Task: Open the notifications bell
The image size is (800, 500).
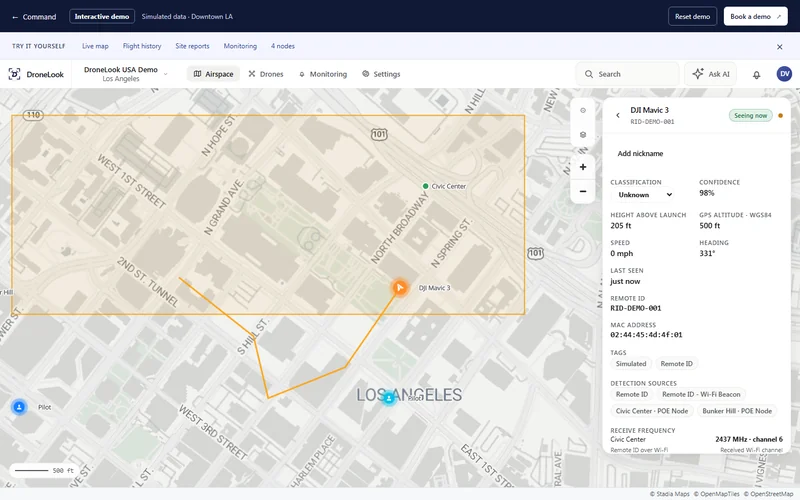Action: (756, 74)
